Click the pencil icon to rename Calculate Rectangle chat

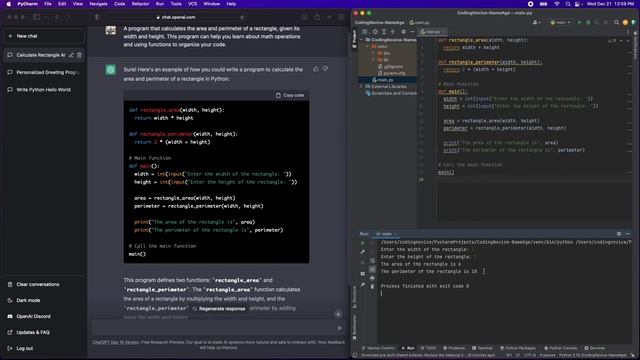pyautogui.click(x=71, y=55)
